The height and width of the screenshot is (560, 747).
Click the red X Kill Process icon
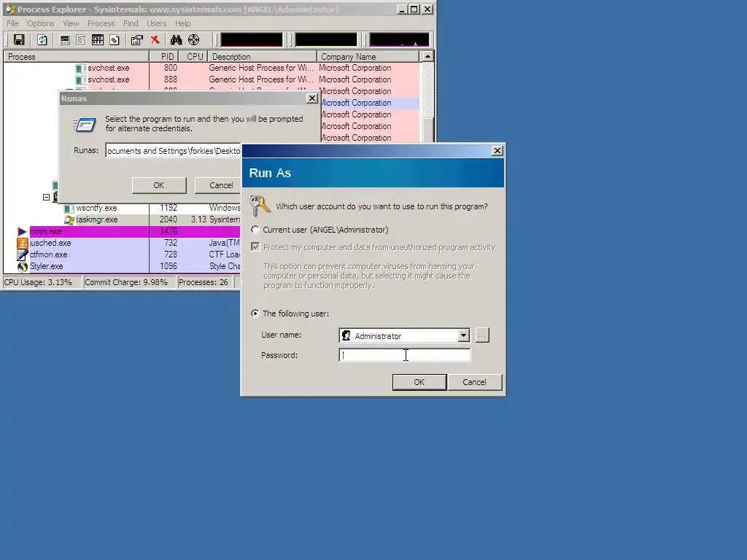pos(155,40)
